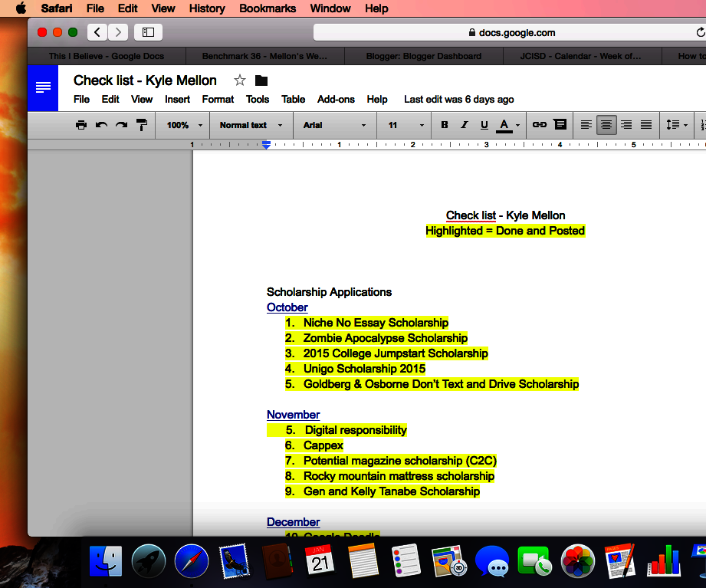The height and width of the screenshot is (588, 706).
Task: Open the Docs Insert menu
Action: 177,100
